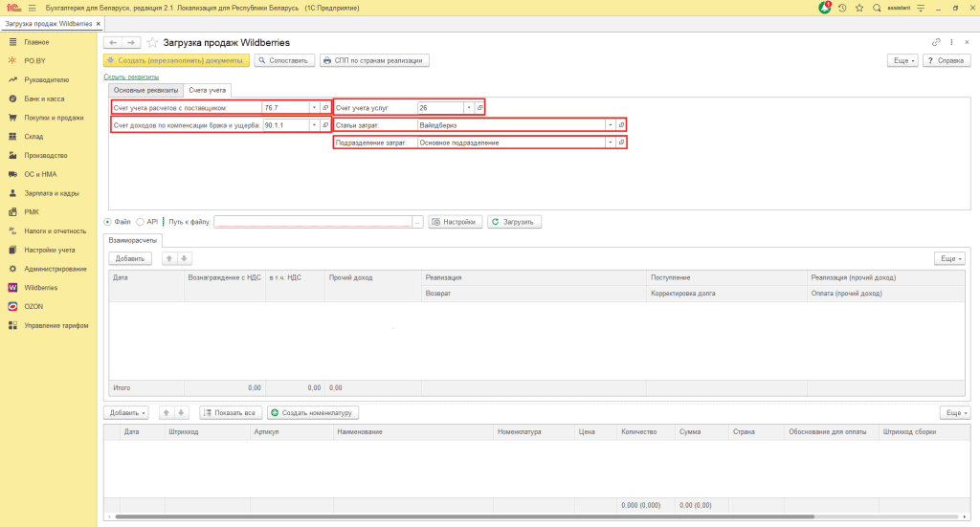980x527 pixels.
Task: Click the back navigation arrow
Action: pos(113,43)
